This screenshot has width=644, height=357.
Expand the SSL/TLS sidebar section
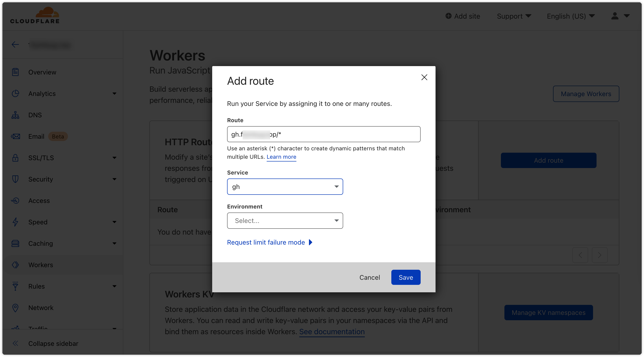(x=114, y=158)
